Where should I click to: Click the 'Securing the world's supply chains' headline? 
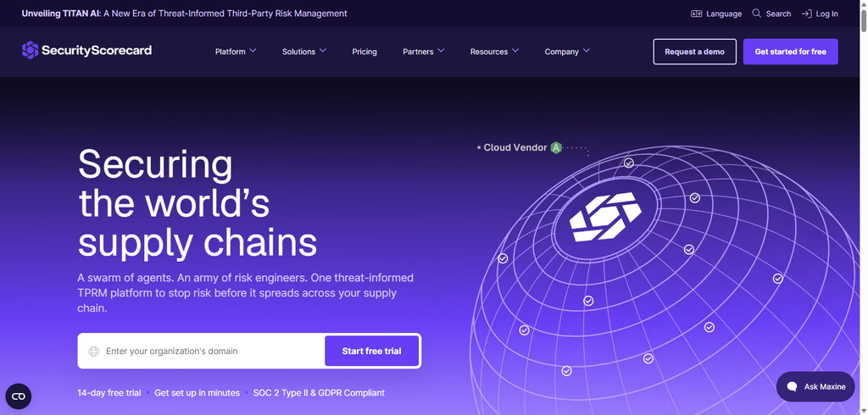click(x=198, y=203)
